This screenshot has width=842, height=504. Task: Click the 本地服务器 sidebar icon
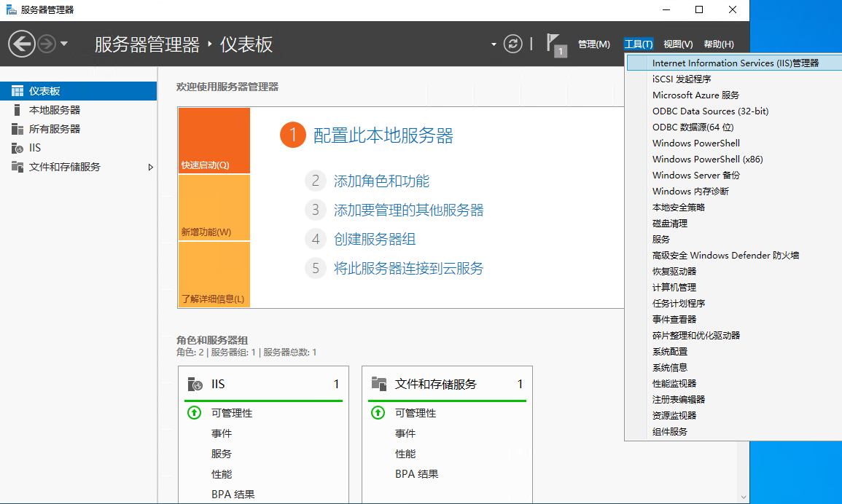(17, 110)
